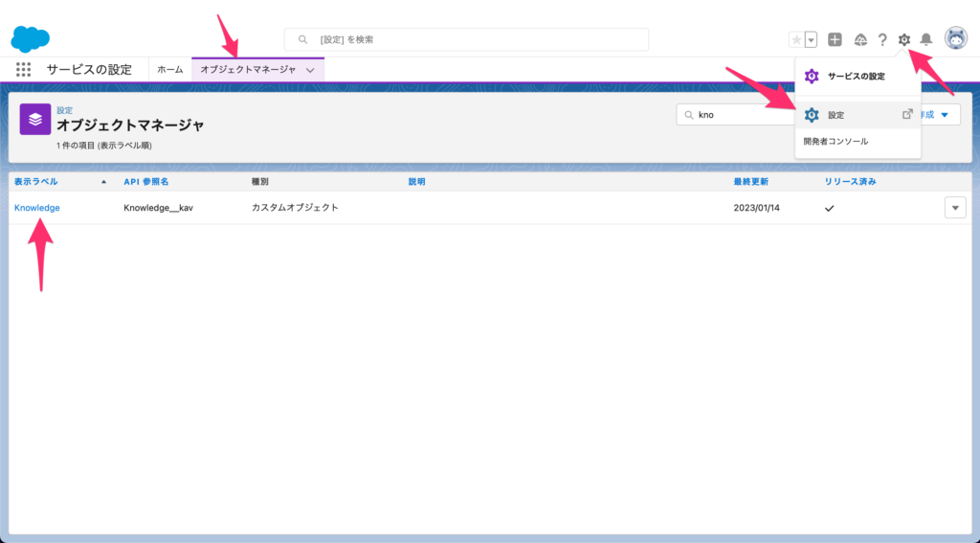Sort by the 表示ラベル column header
The image size is (980, 543).
pyautogui.click(x=36, y=181)
